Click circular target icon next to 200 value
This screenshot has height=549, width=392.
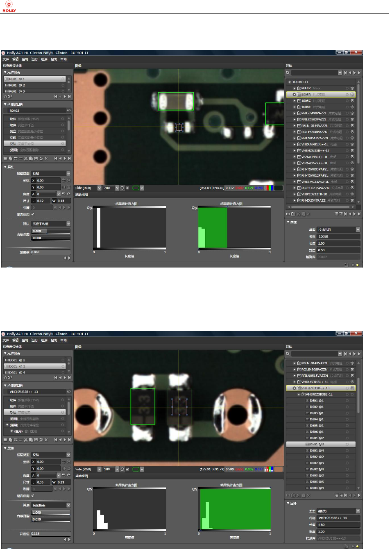(x=122, y=188)
